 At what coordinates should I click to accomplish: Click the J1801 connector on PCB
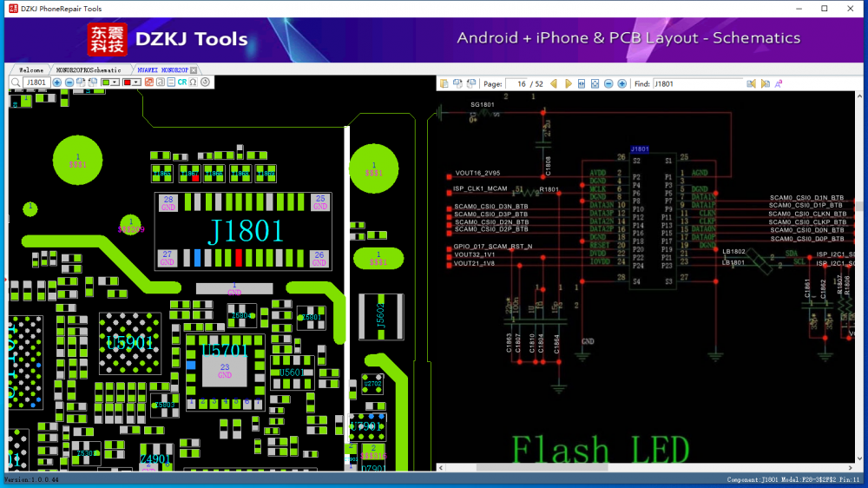pyautogui.click(x=246, y=231)
